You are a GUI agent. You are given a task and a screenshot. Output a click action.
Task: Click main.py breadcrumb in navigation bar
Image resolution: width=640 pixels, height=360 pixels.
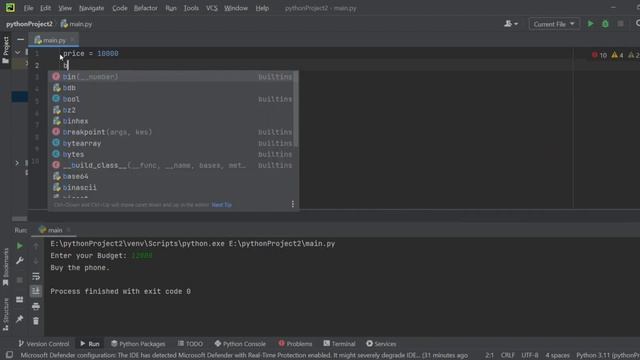point(76,24)
